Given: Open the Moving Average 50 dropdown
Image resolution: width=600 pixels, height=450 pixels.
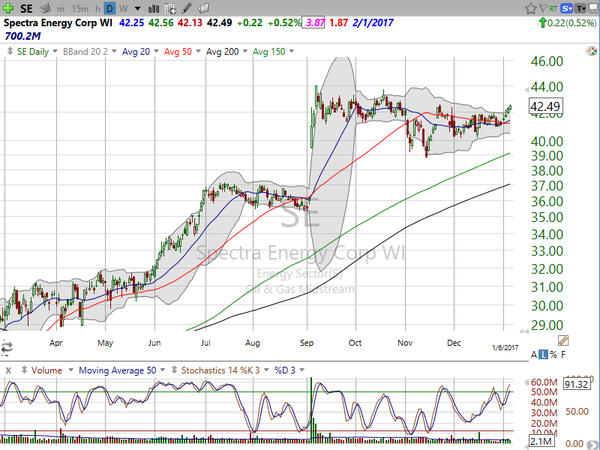Looking at the screenshot, I should pyautogui.click(x=162, y=370).
